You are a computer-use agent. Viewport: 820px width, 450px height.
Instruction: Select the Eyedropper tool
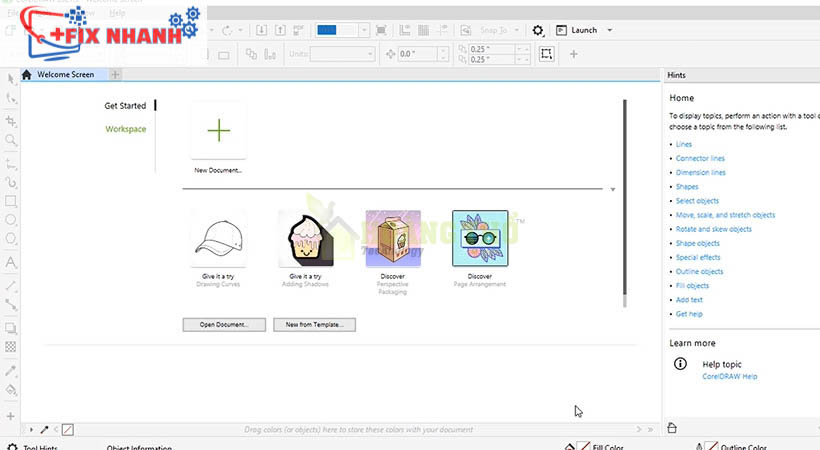point(11,370)
